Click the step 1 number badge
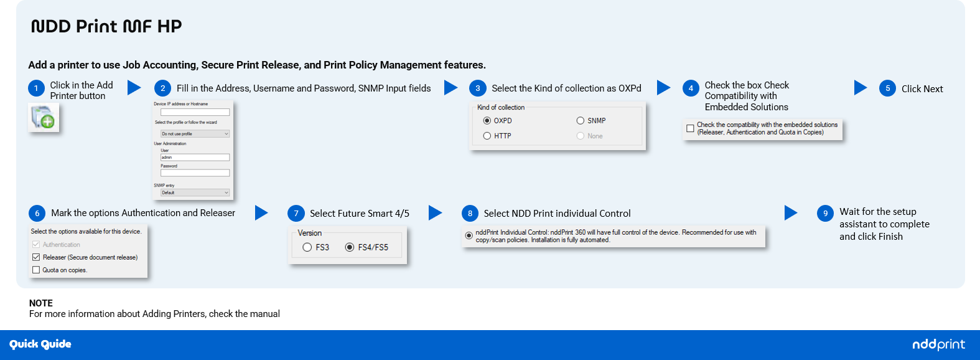Screen dimensions: 980x360 click(36, 88)
